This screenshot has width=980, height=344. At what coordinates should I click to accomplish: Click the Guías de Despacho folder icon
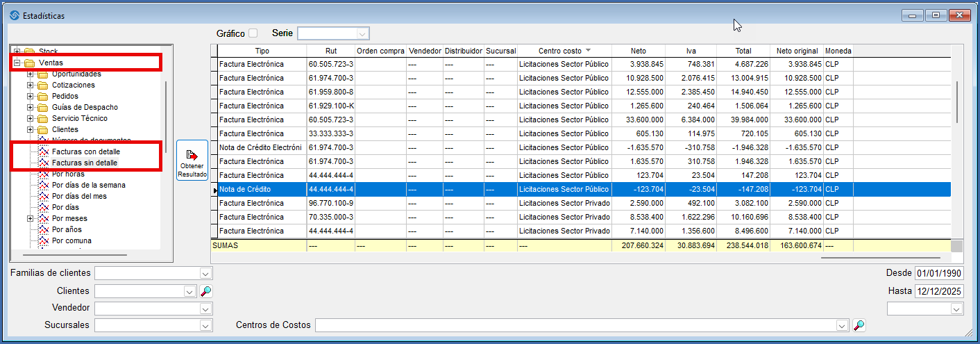[x=42, y=107]
